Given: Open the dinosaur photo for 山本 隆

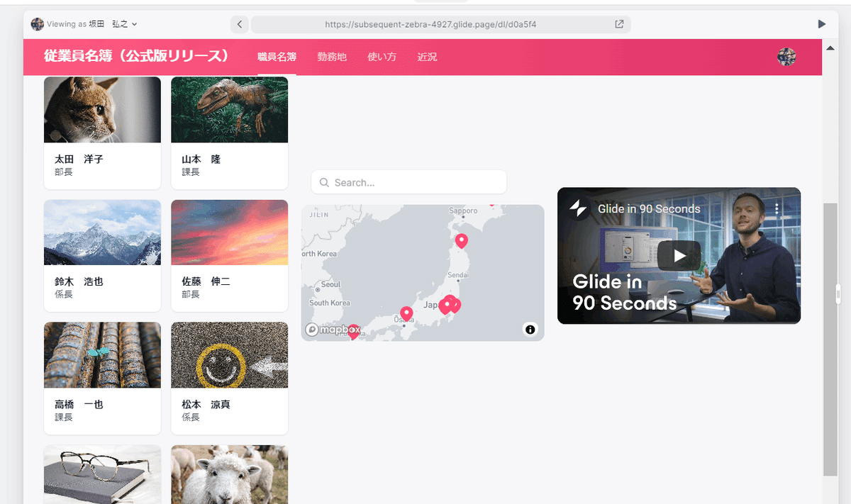Looking at the screenshot, I should 230,109.
